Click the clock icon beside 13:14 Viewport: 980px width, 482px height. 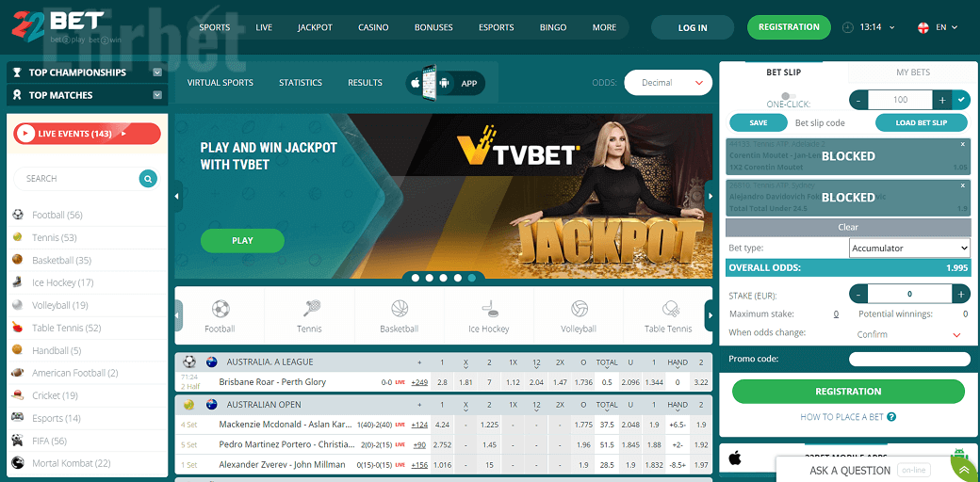click(x=848, y=27)
